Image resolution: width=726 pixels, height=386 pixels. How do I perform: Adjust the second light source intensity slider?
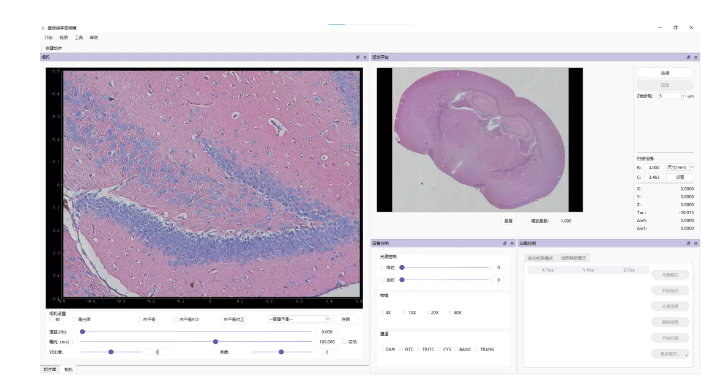[445, 280]
